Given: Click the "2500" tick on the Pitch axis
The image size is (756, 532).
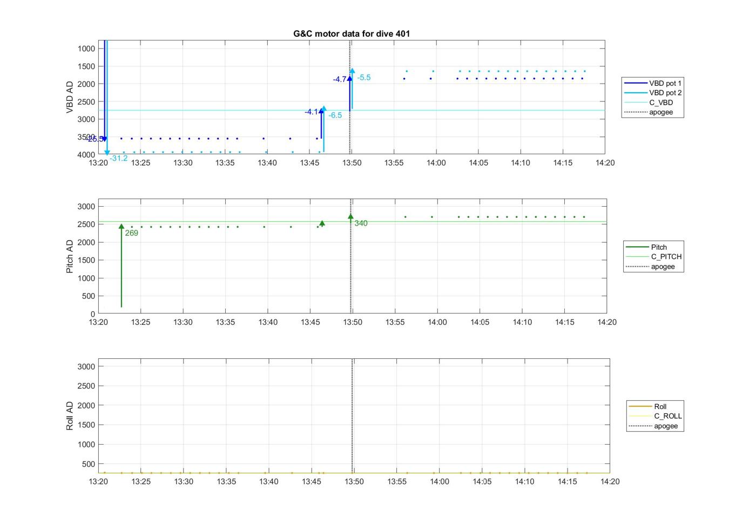Looking at the screenshot, I should click(x=86, y=224).
